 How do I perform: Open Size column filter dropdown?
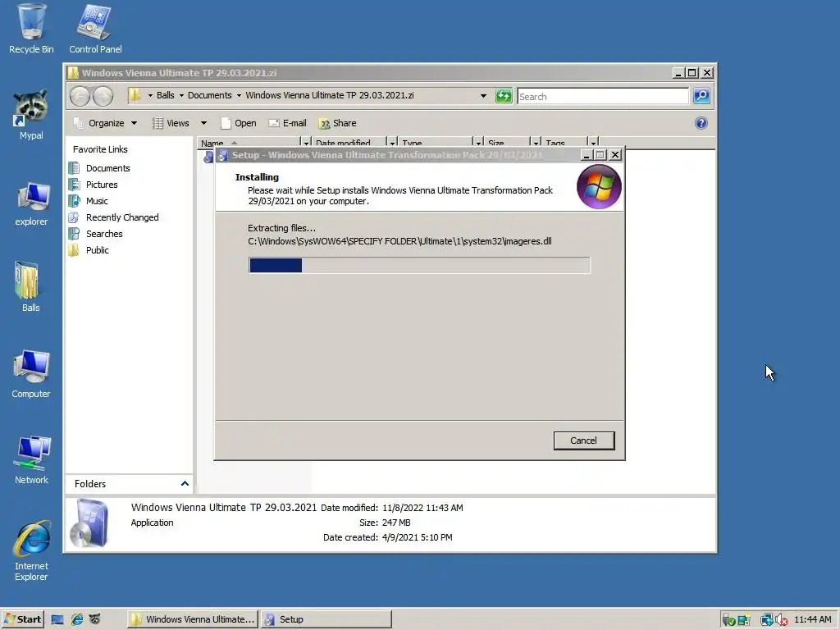[x=536, y=143]
